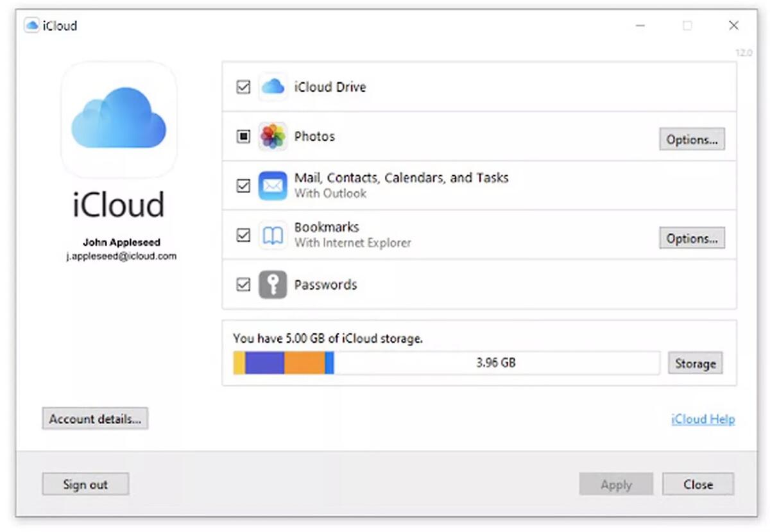Follow the iCloud Help link
Viewport: 770px width, 532px height.
(702, 418)
